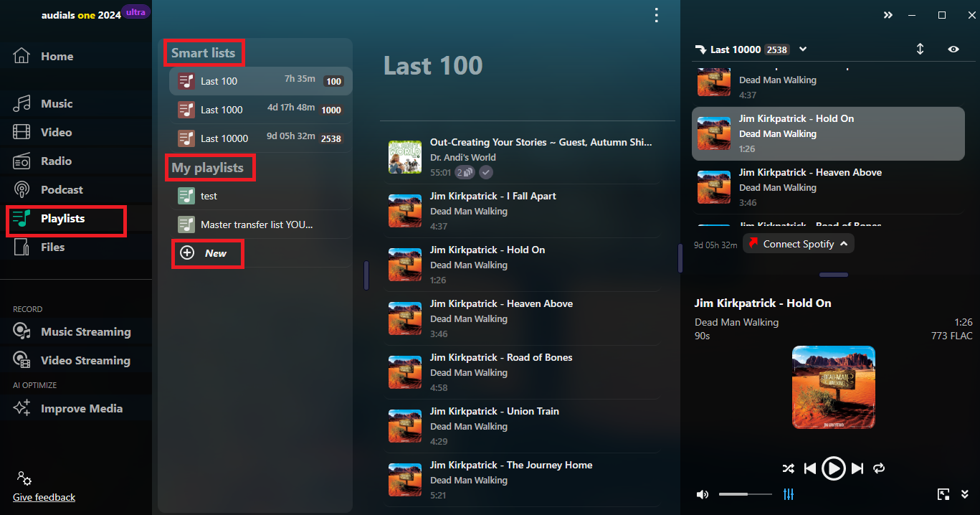The width and height of the screenshot is (980, 515).
Task: Open user settings icon above feedback
Action: point(24,478)
